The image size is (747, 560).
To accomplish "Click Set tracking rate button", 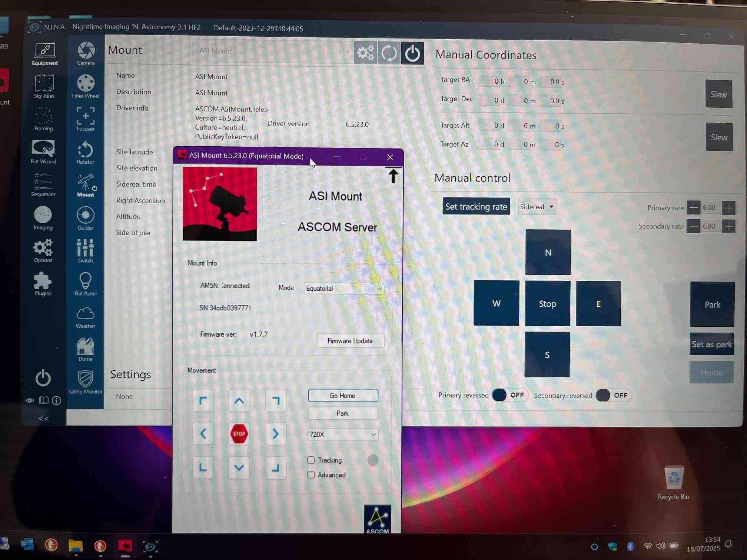I will (x=476, y=206).
